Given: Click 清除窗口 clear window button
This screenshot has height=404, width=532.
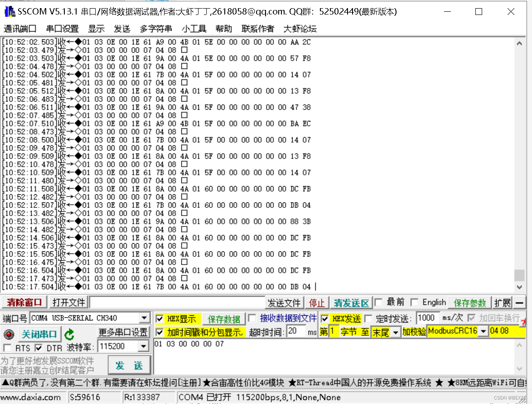Looking at the screenshot, I should pos(24,302).
